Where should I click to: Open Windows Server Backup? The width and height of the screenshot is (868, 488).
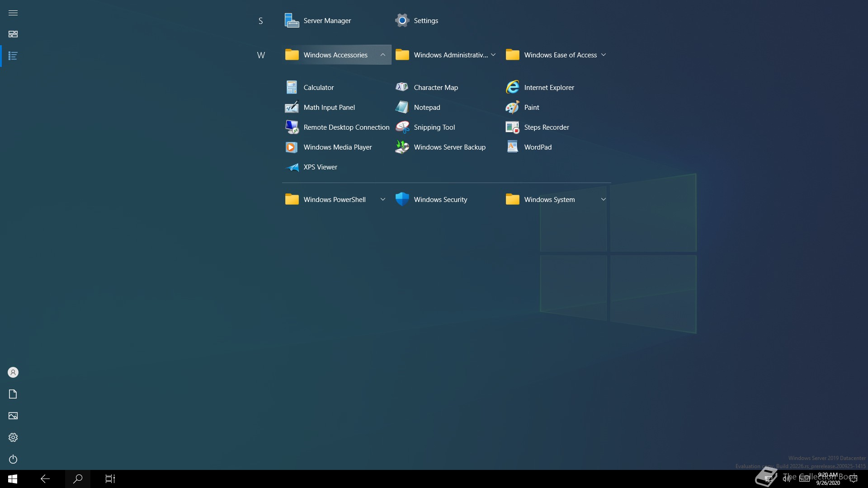(x=447, y=147)
